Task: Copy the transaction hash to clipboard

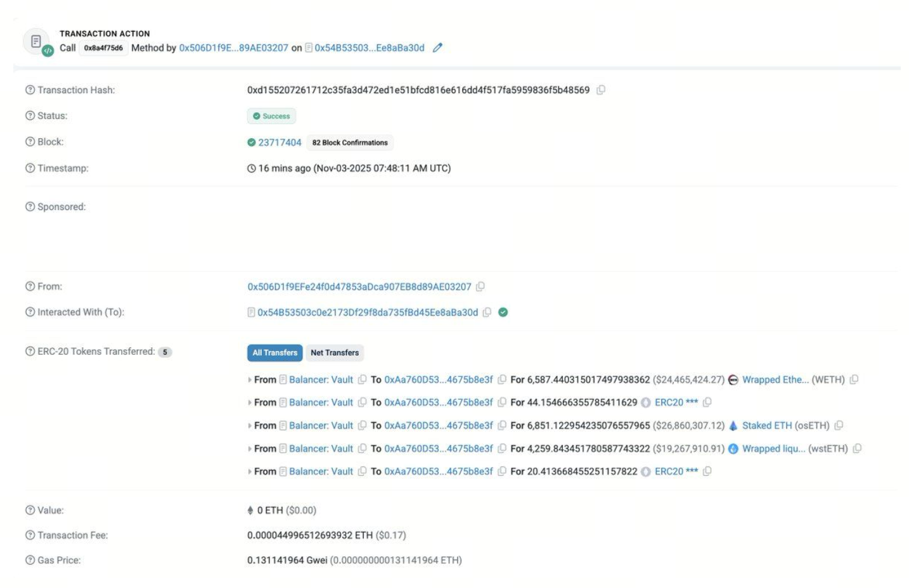Action: click(601, 90)
